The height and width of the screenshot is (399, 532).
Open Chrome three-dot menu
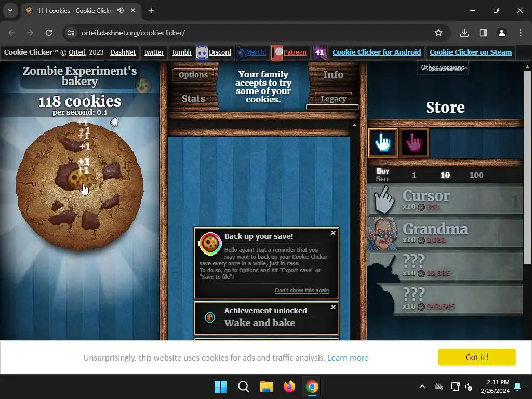click(521, 33)
